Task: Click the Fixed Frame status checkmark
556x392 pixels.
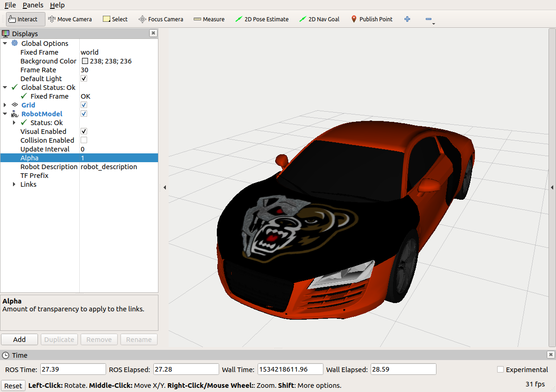Action: pyautogui.click(x=24, y=96)
